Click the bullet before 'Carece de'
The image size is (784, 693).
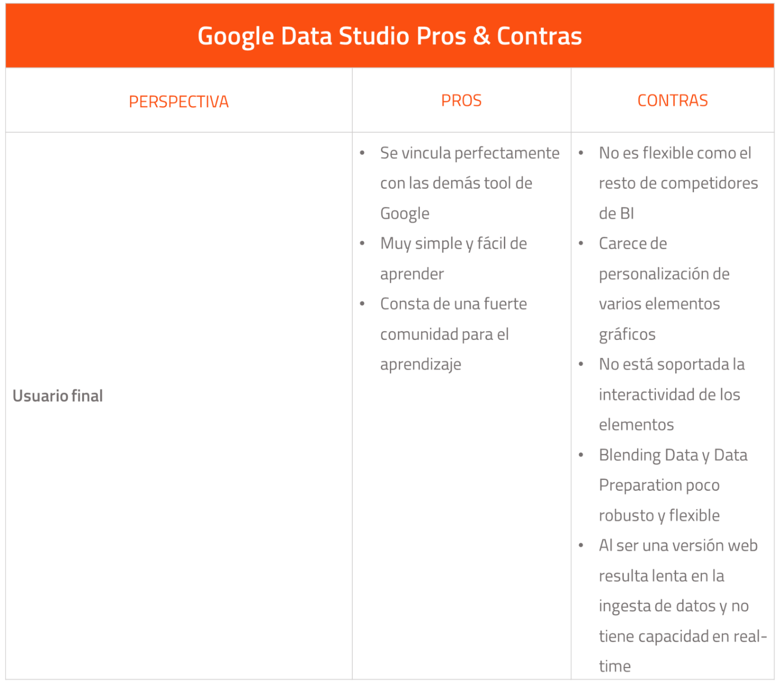(581, 244)
